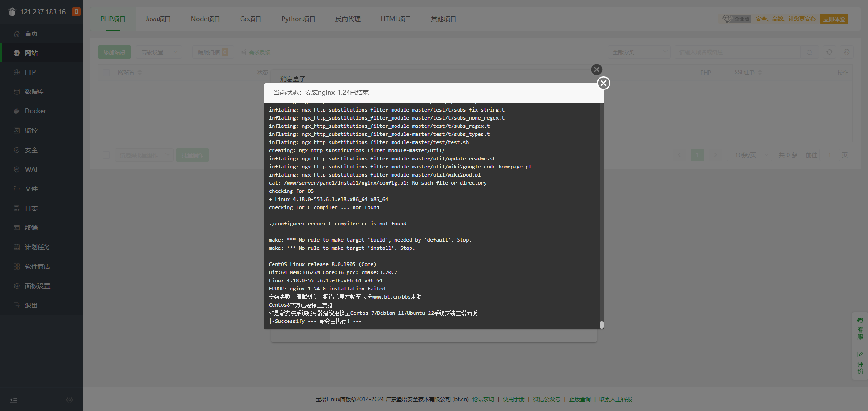Open the 10条/页 page size dropdown

coord(749,155)
